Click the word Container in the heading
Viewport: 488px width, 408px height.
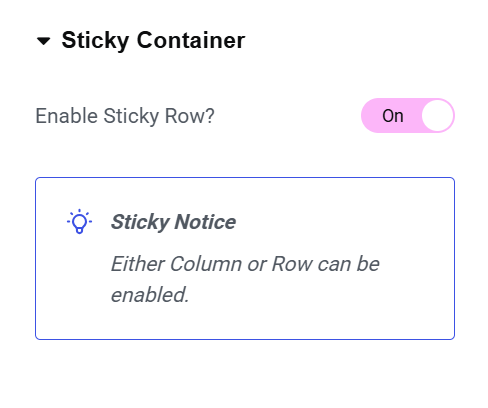[191, 40]
